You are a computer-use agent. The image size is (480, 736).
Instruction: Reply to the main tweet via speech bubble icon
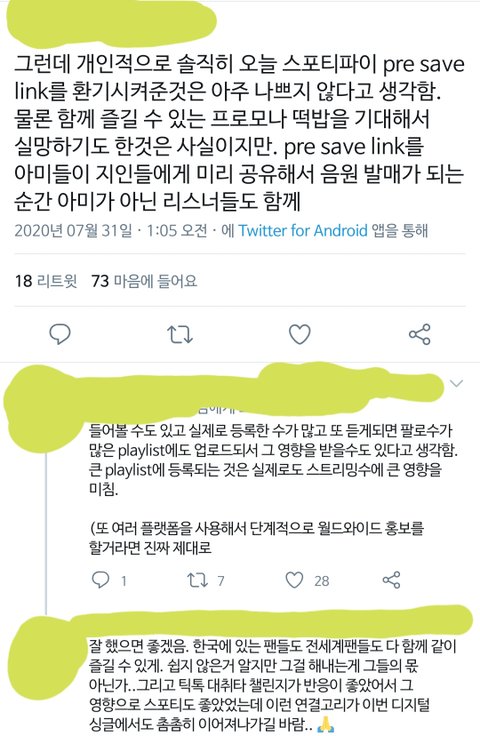60,334
